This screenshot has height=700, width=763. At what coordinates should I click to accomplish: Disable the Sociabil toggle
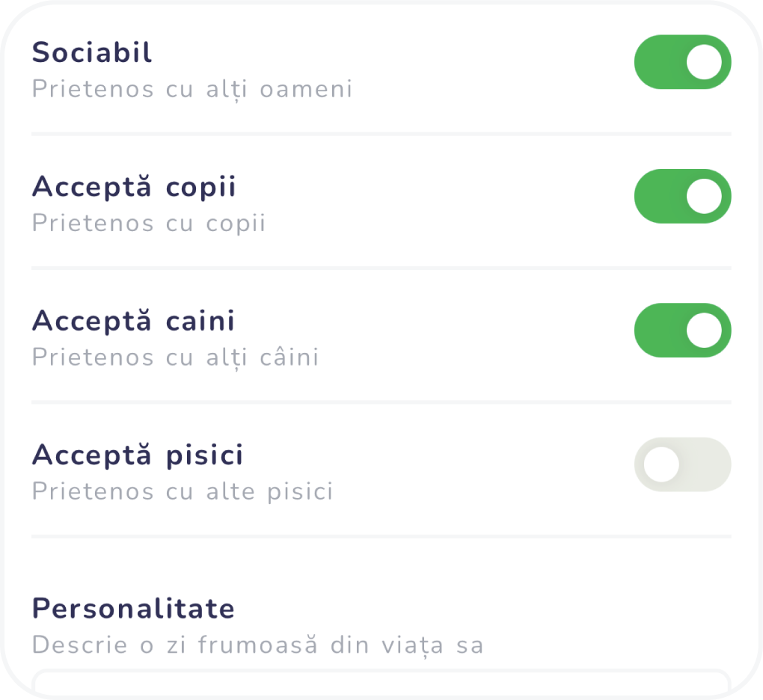(x=682, y=62)
